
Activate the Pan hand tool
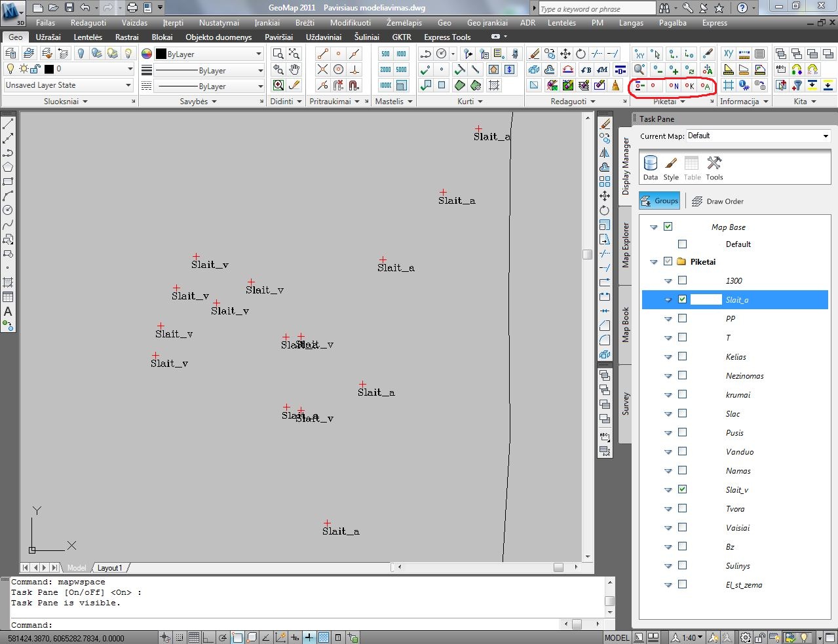coord(294,69)
